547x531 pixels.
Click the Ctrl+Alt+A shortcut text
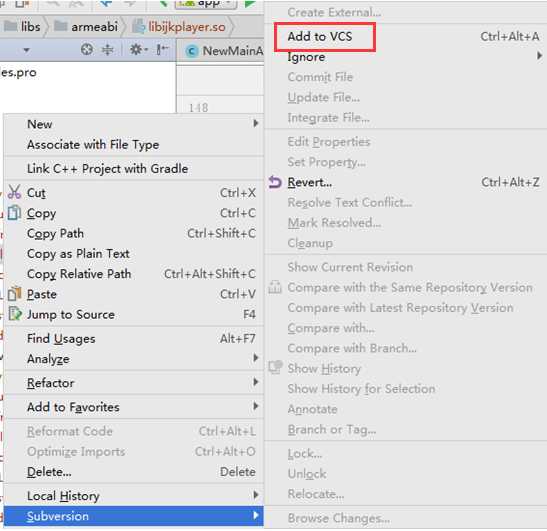click(510, 36)
